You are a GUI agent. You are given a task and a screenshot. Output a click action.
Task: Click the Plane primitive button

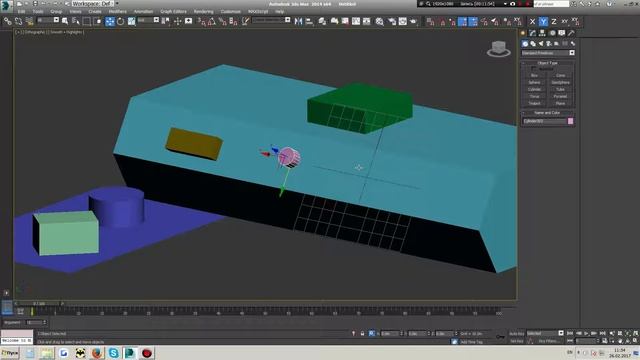560,103
